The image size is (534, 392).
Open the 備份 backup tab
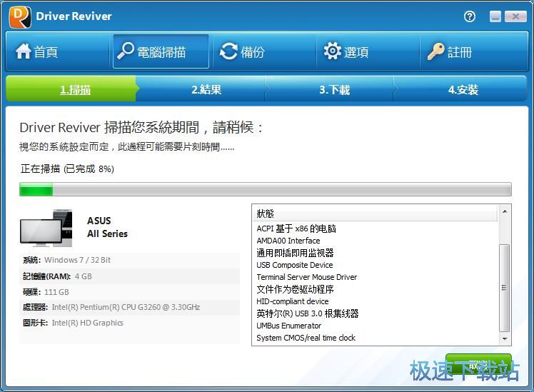(265, 52)
